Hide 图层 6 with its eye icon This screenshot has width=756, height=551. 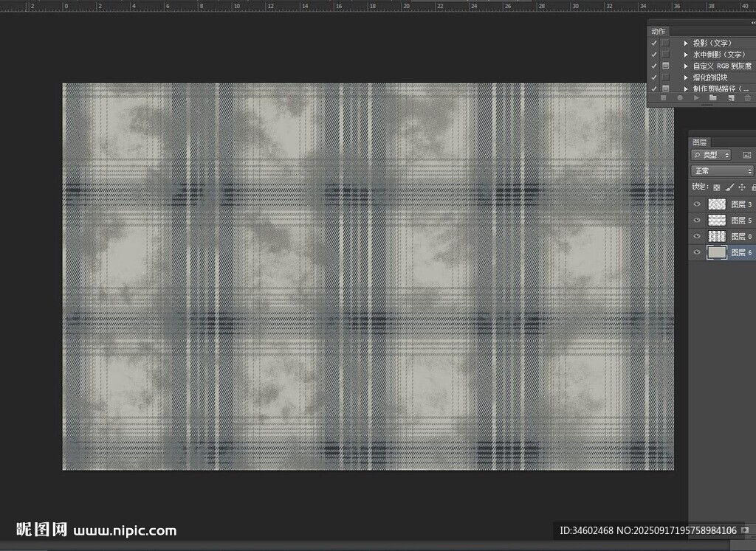[697, 252]
